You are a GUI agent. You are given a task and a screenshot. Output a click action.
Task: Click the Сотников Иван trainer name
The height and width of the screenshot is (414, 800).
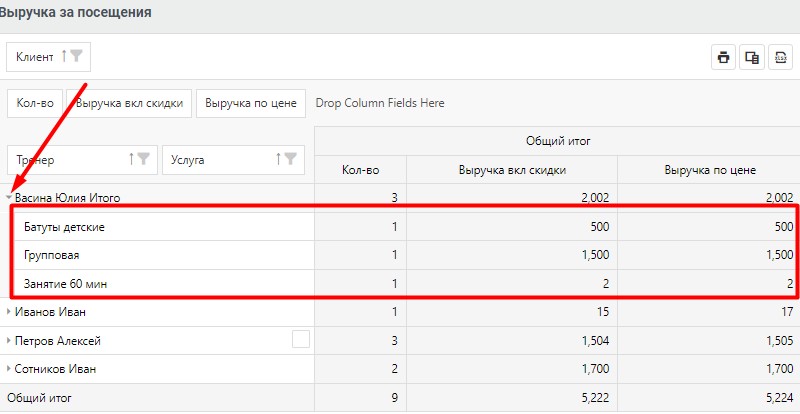point(55,369)
